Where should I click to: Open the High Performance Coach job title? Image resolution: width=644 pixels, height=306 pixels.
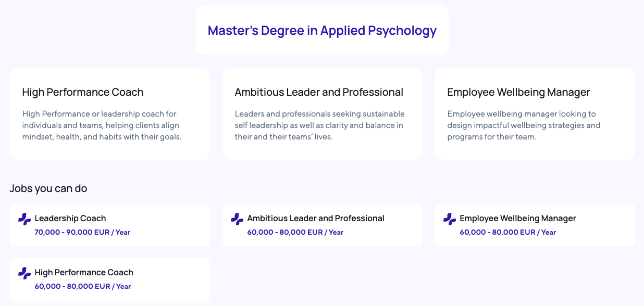pyautogui.click(x=84, y=273)
